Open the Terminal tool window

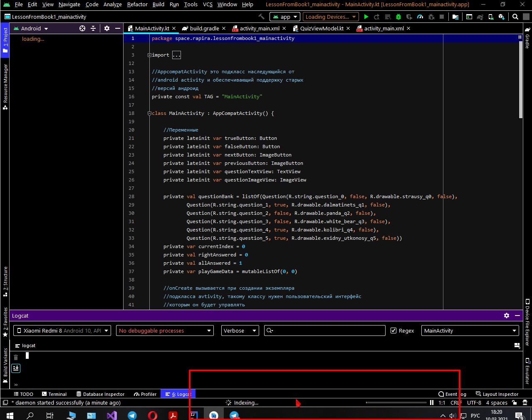coord(54,394)
